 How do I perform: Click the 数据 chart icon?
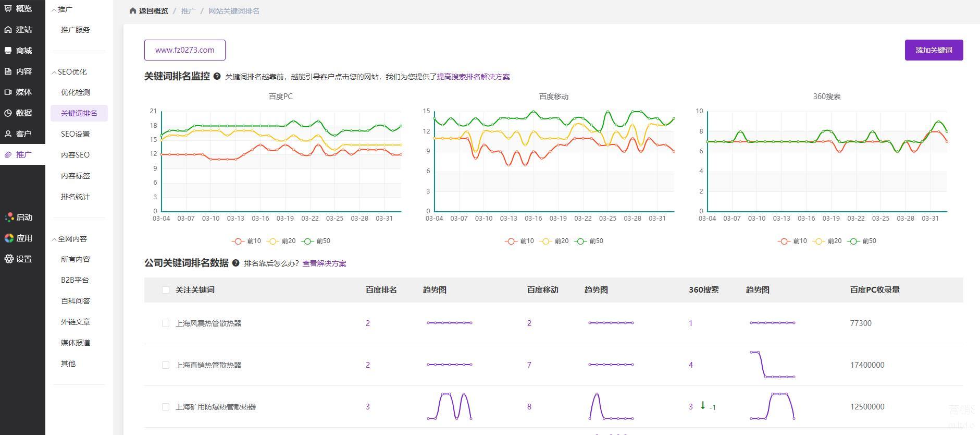click(x=8, y=113)
